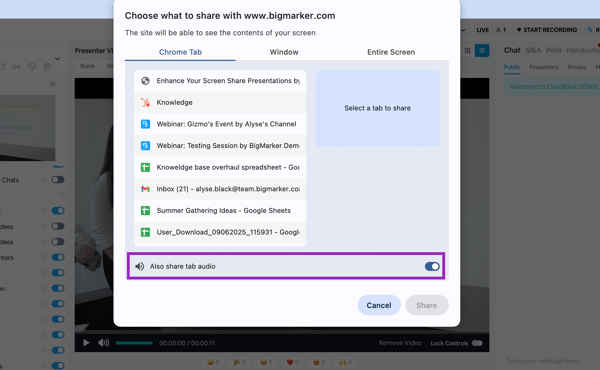The image size is (600, 370).
Task: Click the eye icon above slide thumbnail
Action: point(52,84)
